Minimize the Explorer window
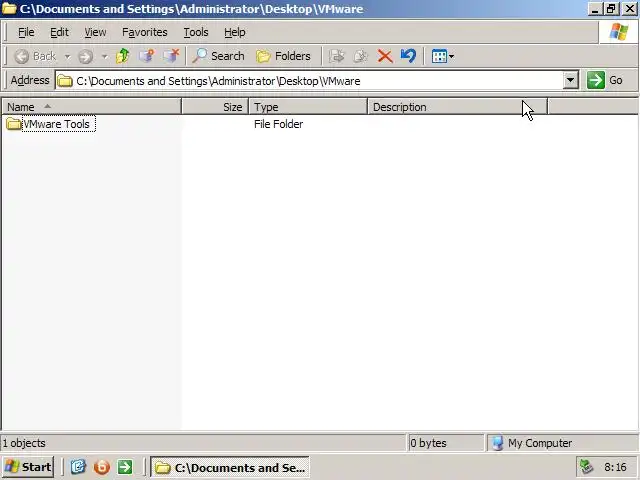Viewport: 640px width, 480px height. coord(595,9)
